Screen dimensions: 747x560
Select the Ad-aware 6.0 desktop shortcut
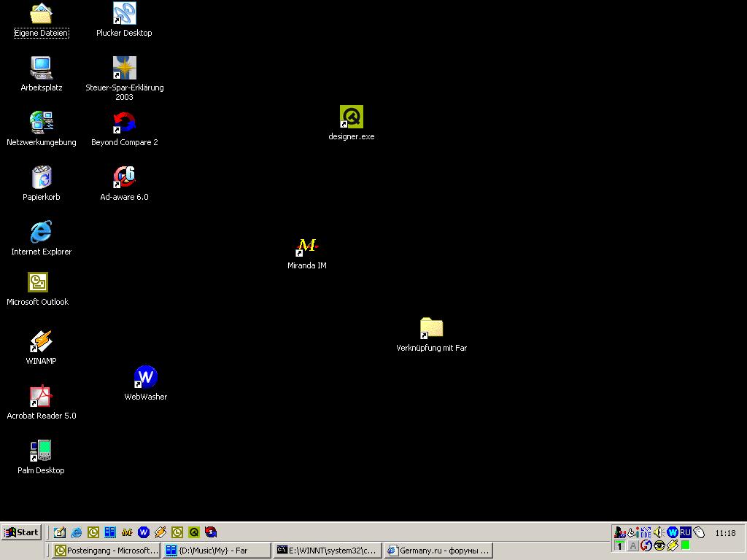pos(124,184)
